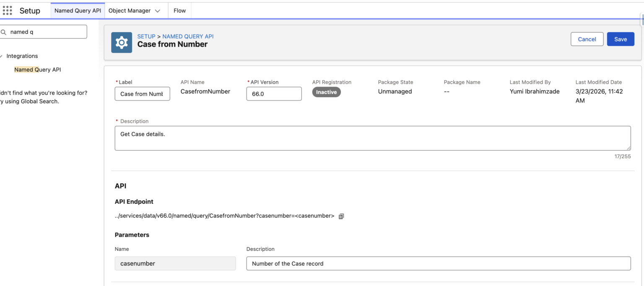Copy the API Endpoint with clipboard icon

(x=341, y=216)
